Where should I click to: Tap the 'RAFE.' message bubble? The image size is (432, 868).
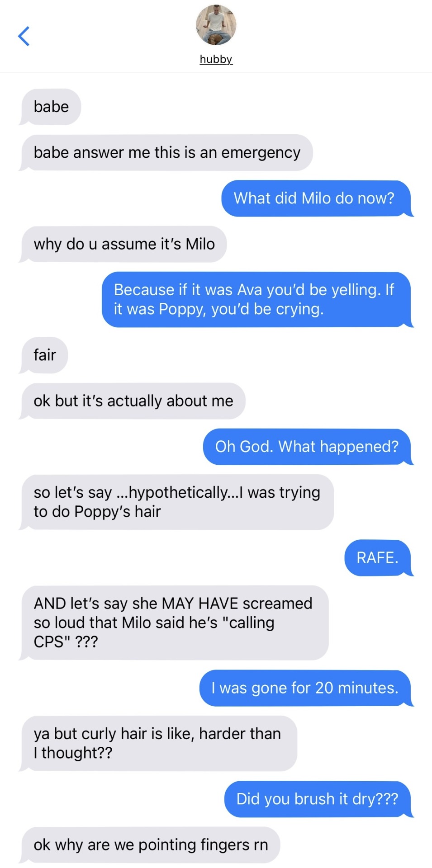tap(378, 557)
